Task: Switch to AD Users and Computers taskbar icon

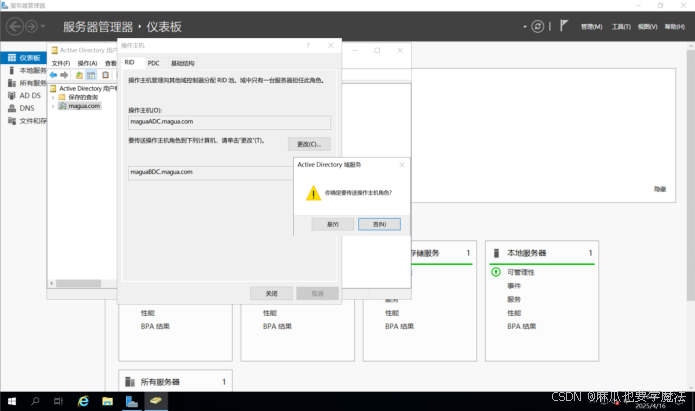Action: click(156, 401)
